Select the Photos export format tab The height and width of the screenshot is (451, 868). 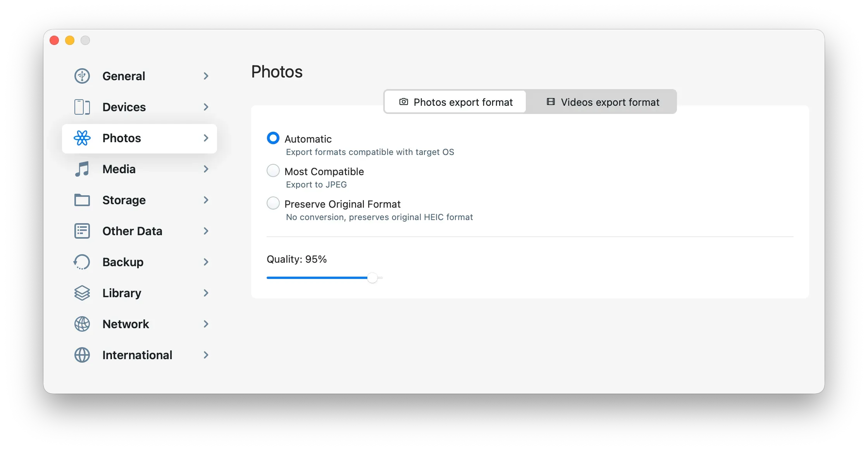(455, 102)
